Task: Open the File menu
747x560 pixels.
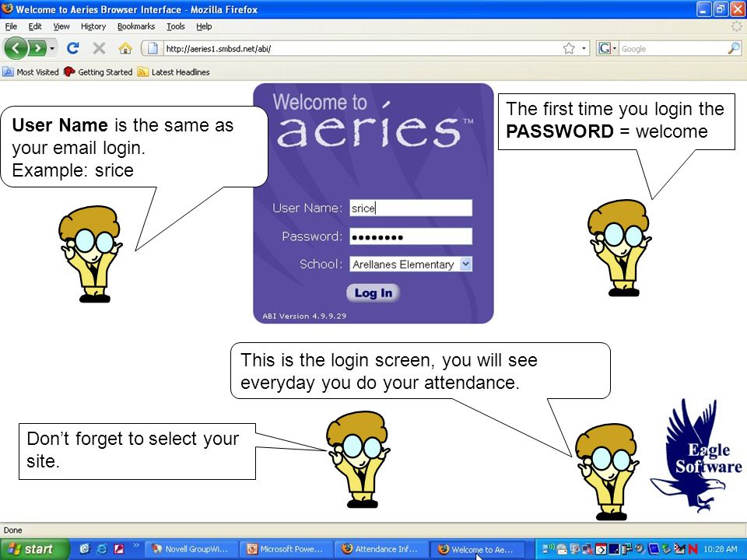Action: 11,26
